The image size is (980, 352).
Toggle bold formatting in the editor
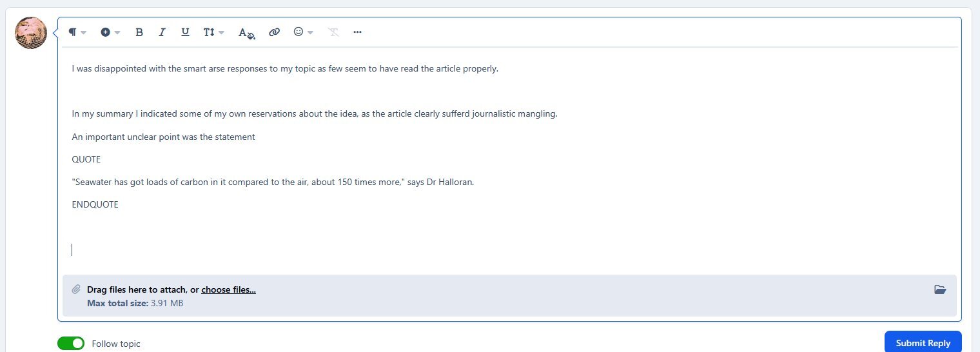[x=139, y=32]
